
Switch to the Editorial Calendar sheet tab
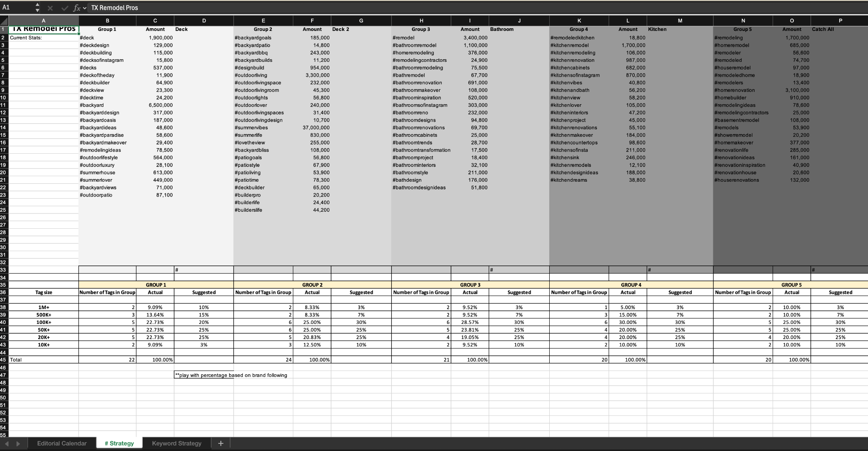click(x=62, y=443)
